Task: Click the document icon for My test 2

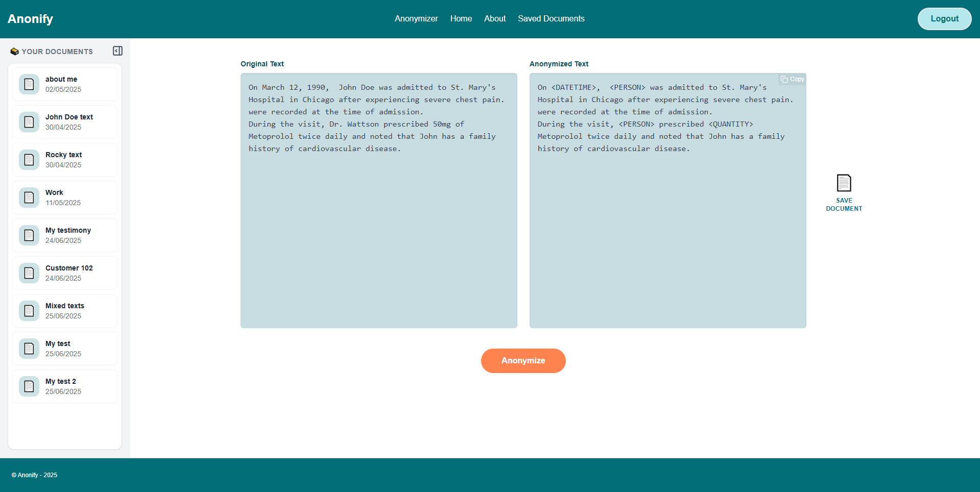Action: click(x=29, y=386)
